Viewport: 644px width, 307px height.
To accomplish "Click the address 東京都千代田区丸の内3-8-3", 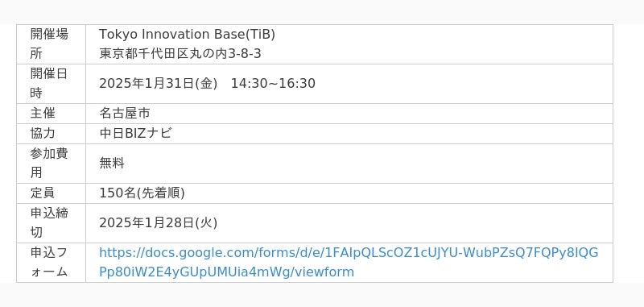I will pyautogui.click(x=180, y=54).
